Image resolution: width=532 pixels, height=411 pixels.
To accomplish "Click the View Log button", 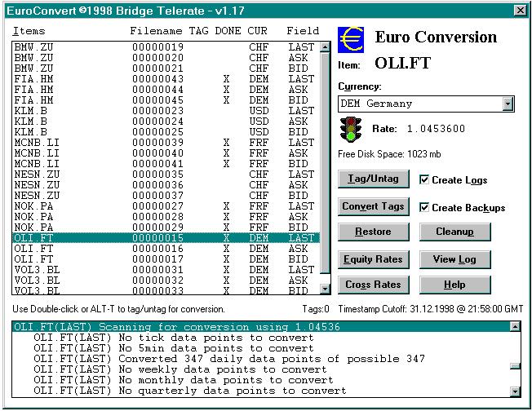I will coord(454,260).
